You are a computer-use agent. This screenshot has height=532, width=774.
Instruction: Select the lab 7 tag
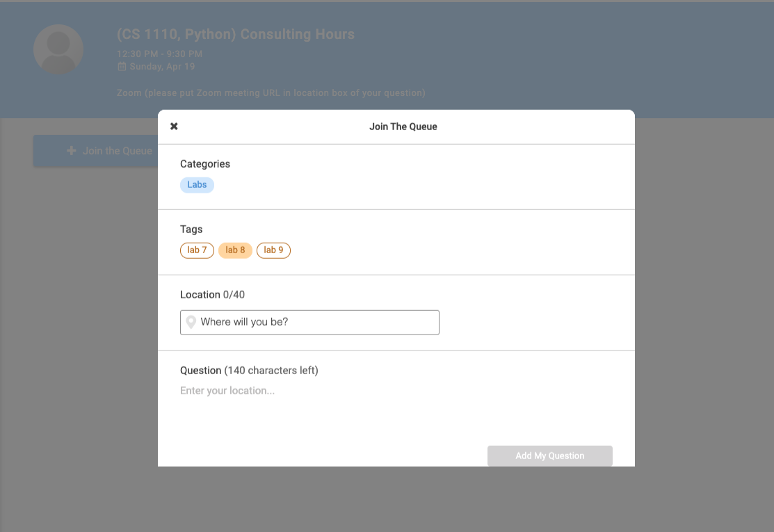[x=197, y=250]
